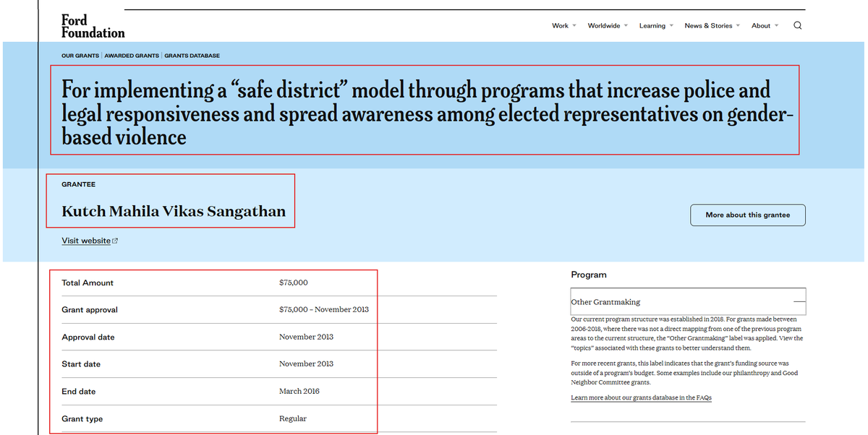Viewport: 868px width, 435px height.
Task: Open the Work menu
Action: point(560,25)
